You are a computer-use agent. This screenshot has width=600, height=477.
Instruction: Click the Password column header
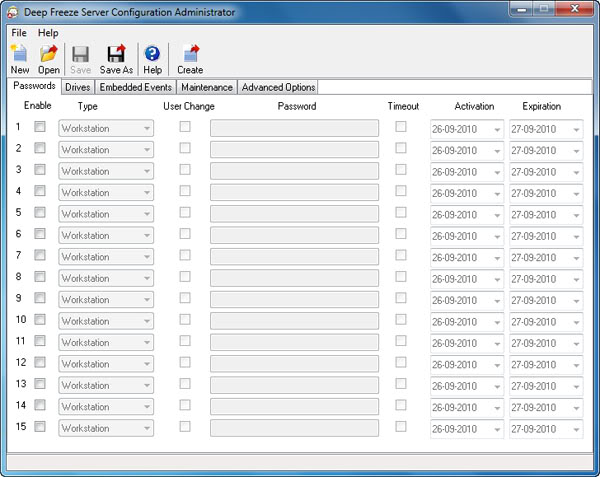coord(297,106)
